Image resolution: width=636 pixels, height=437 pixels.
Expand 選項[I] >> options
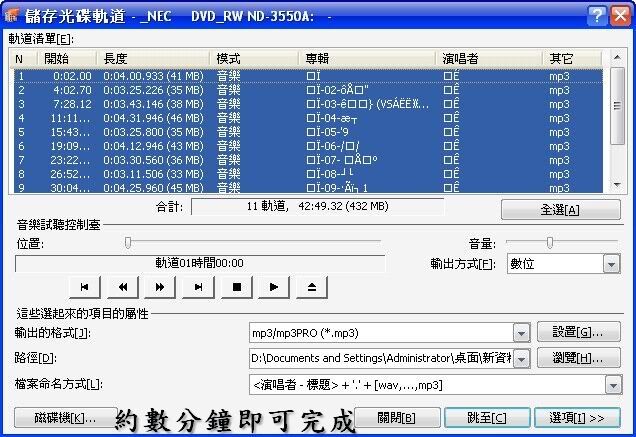(x=577, y=418)
